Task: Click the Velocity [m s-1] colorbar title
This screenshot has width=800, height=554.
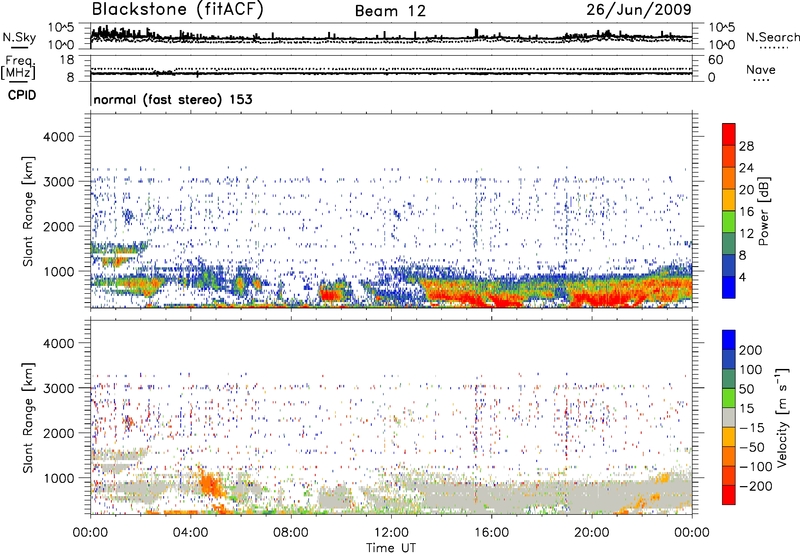Action: point(783,417)
